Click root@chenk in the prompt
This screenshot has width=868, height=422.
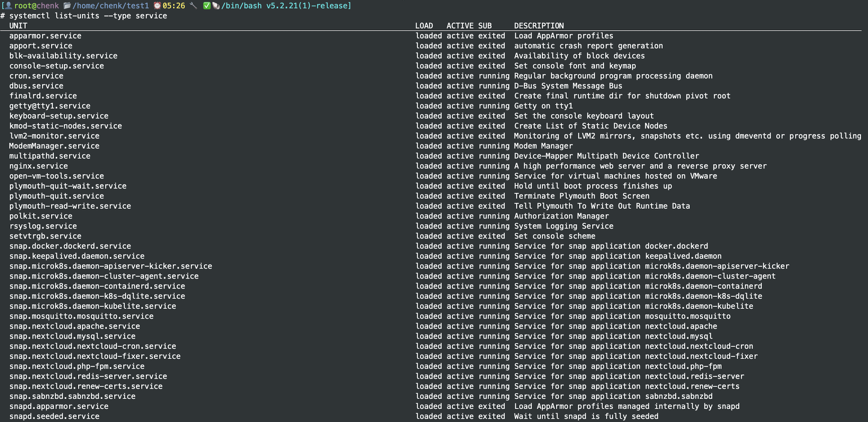coord(36,6)
